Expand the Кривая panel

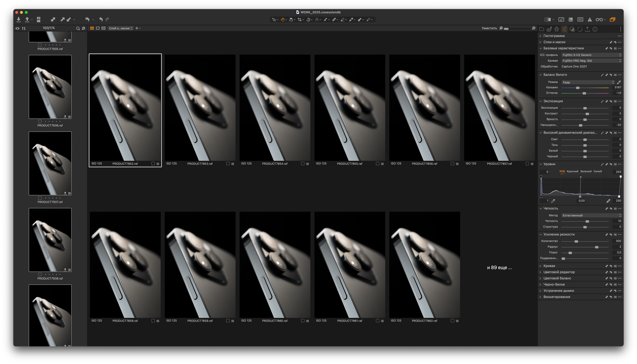pyautogui.click(x=541, y=266)
